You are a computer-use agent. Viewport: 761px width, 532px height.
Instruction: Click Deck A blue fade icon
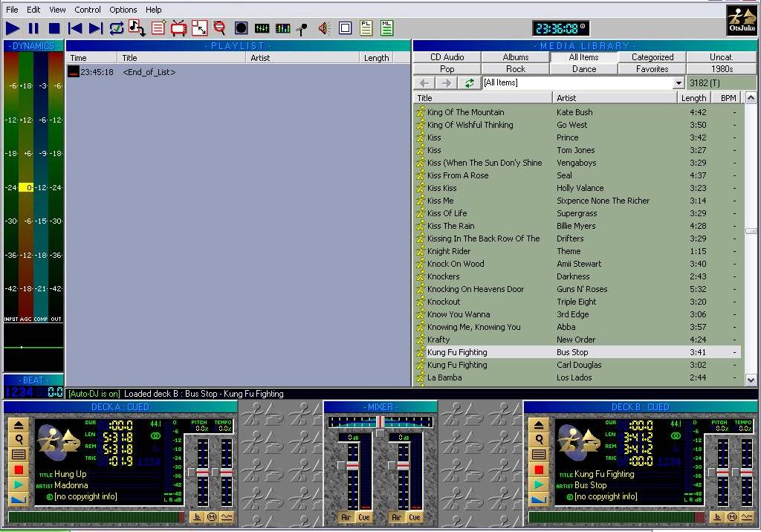click(x=19, y=499)
